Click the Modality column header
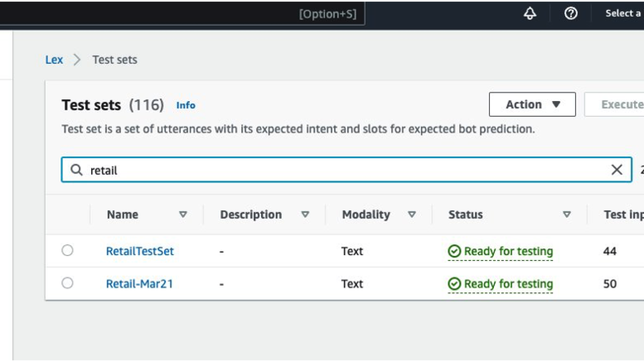 click(x=366, y=215)
